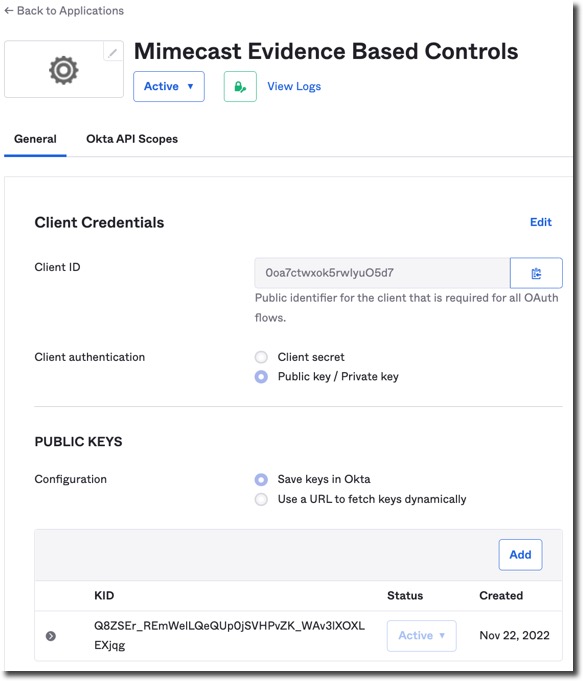Click the Add public key button
This screenshot has width=583, height=681.
point(520,555)
